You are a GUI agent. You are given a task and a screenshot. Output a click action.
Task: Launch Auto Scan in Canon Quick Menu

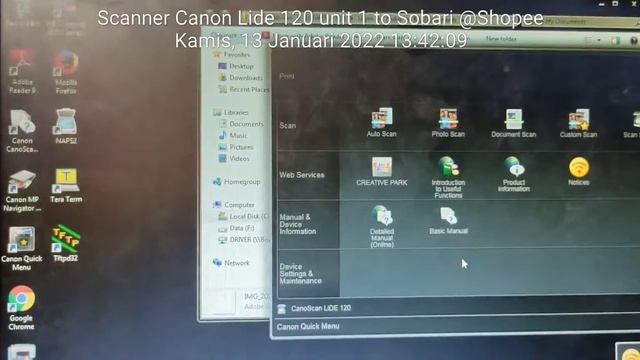click(381, 122)
